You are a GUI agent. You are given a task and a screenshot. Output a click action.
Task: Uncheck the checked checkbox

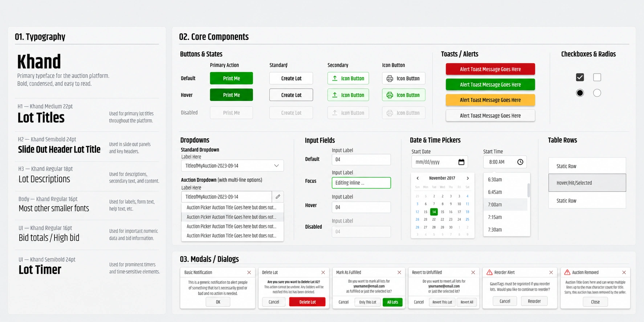[x=580, y=77]
